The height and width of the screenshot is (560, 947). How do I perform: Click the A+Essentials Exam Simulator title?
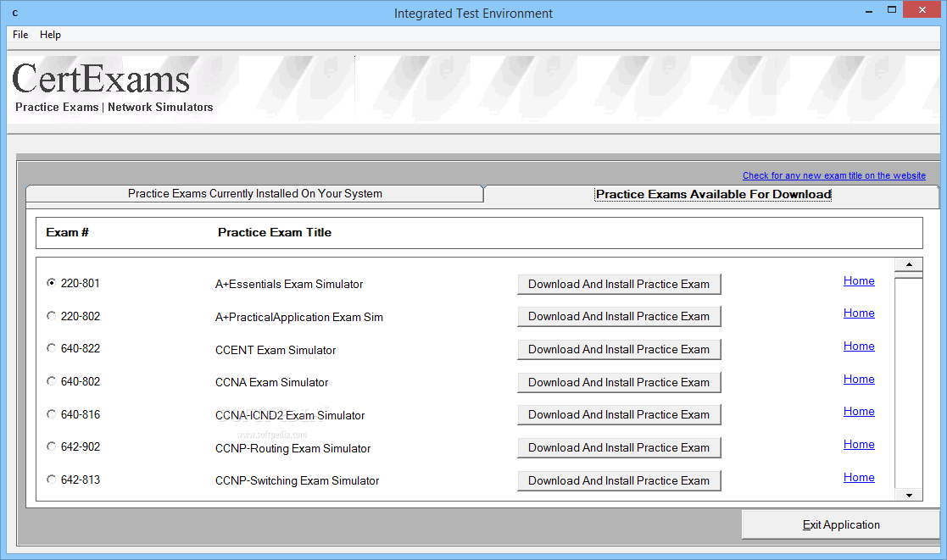pyautogui.click(x=289, y=284)
